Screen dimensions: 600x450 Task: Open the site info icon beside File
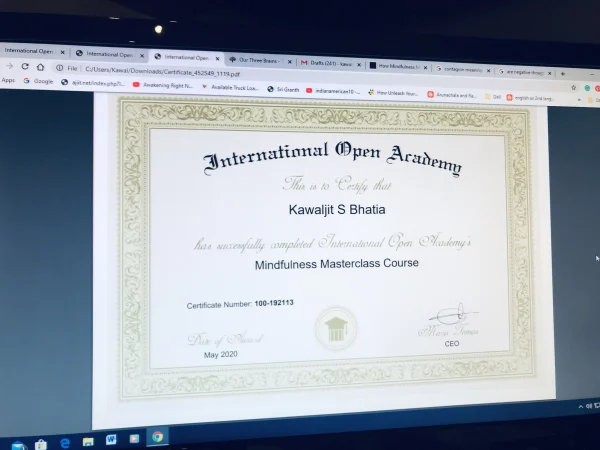pos(59,68)
